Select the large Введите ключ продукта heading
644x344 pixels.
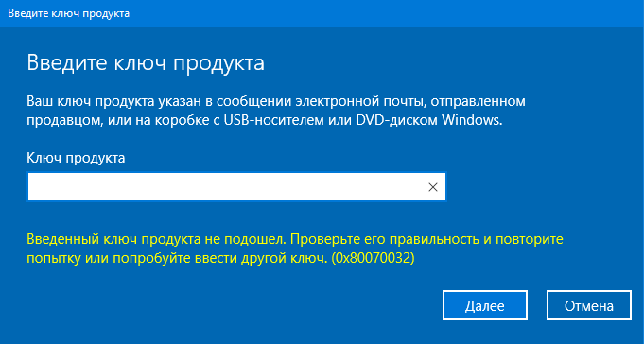coord(146,63)
